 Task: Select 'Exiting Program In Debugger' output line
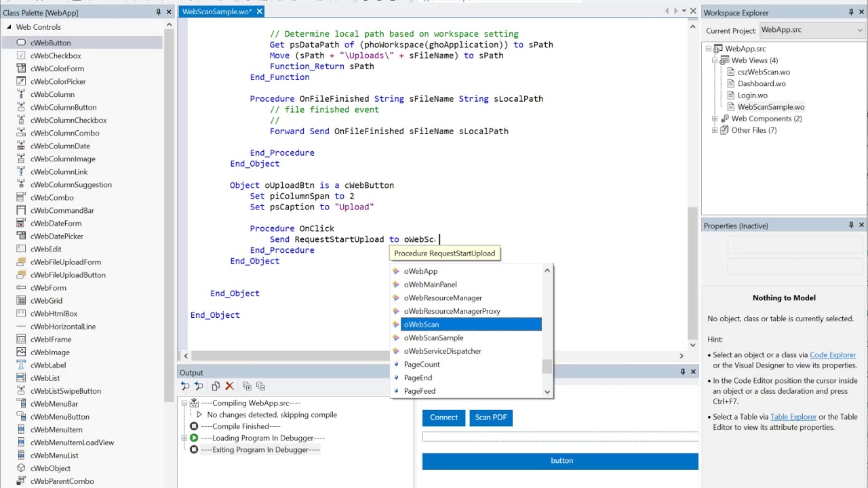[260, 450]
